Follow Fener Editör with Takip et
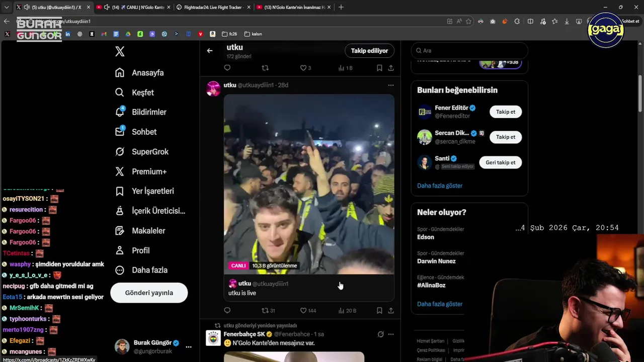 click(506, 112)
